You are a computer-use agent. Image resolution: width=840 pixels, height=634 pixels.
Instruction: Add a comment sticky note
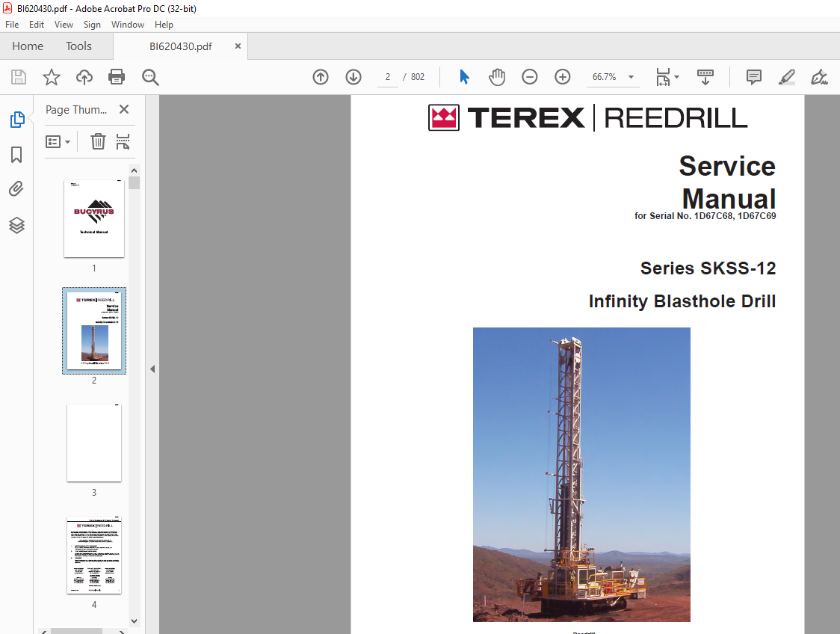754,77
